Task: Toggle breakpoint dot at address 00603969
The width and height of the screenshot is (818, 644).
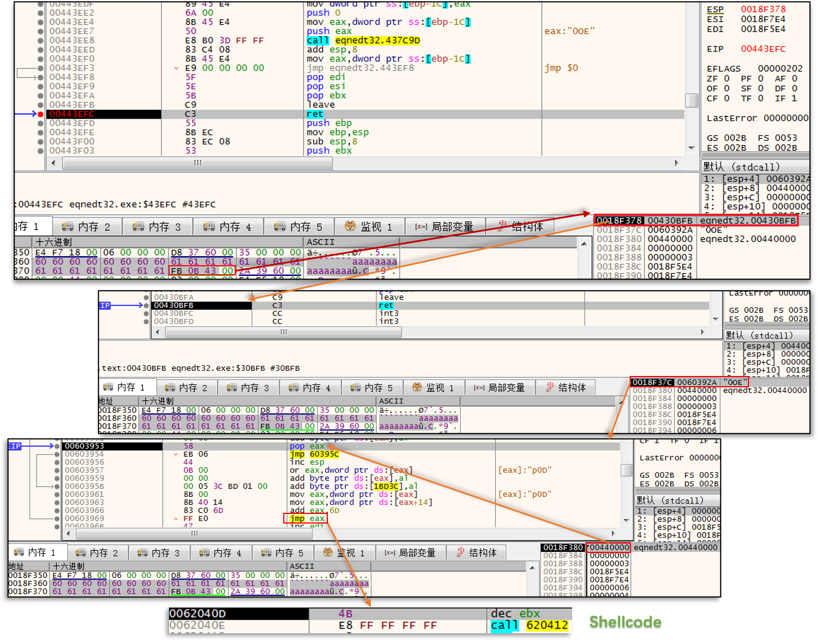Action: pos(57,518)
